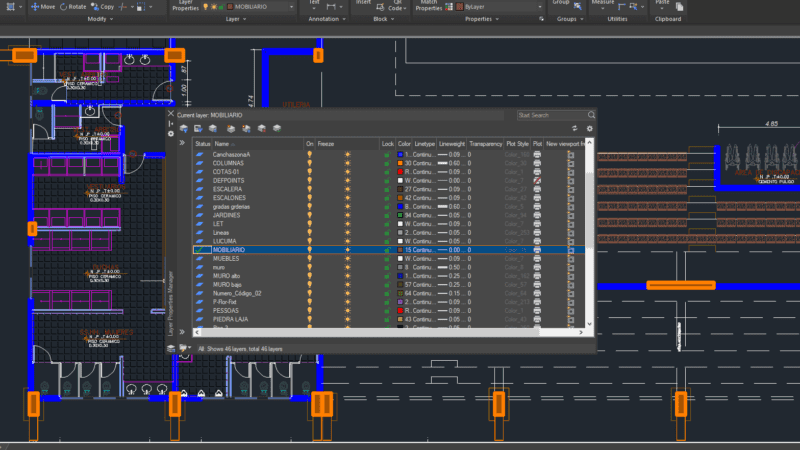Screen dimensions: 800x450
Task: Click the status icon of ESCALERA layer
Action: [x=199, y=189]
